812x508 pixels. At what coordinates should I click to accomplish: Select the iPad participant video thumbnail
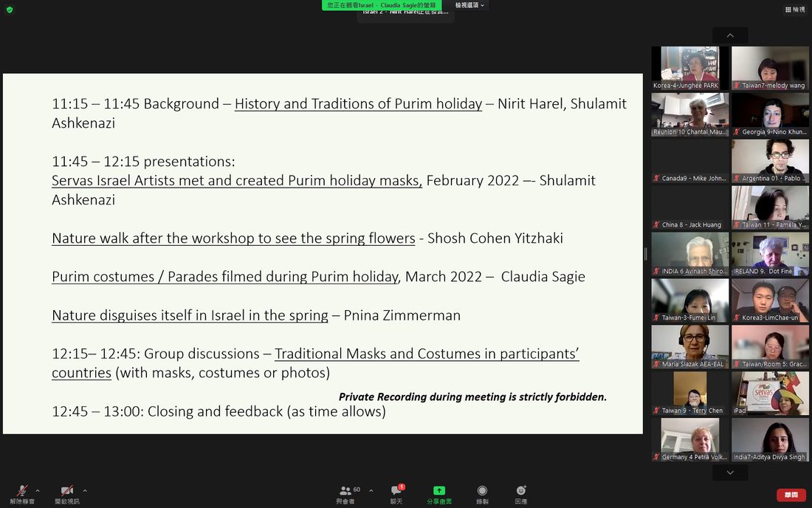(x=770, y=393)
